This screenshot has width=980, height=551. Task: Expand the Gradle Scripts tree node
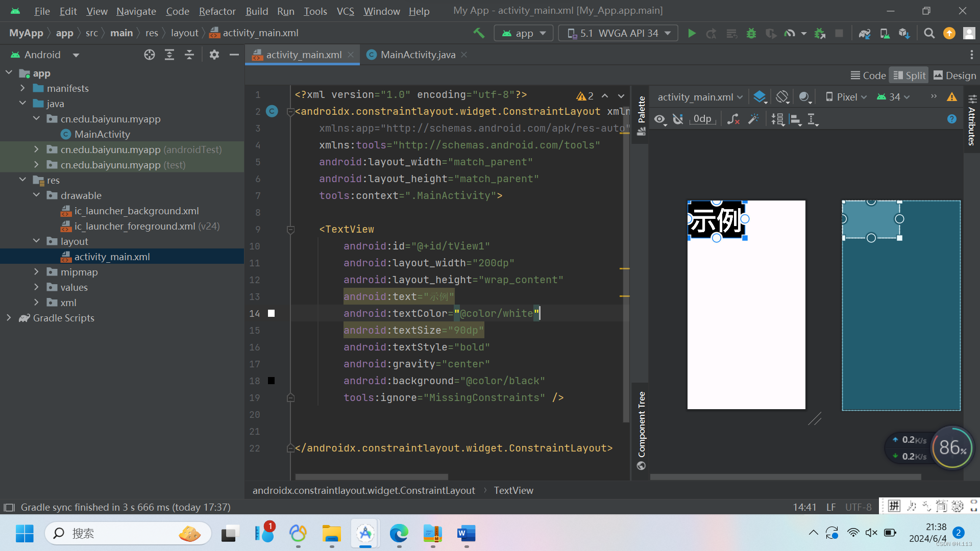pos(9,318)
